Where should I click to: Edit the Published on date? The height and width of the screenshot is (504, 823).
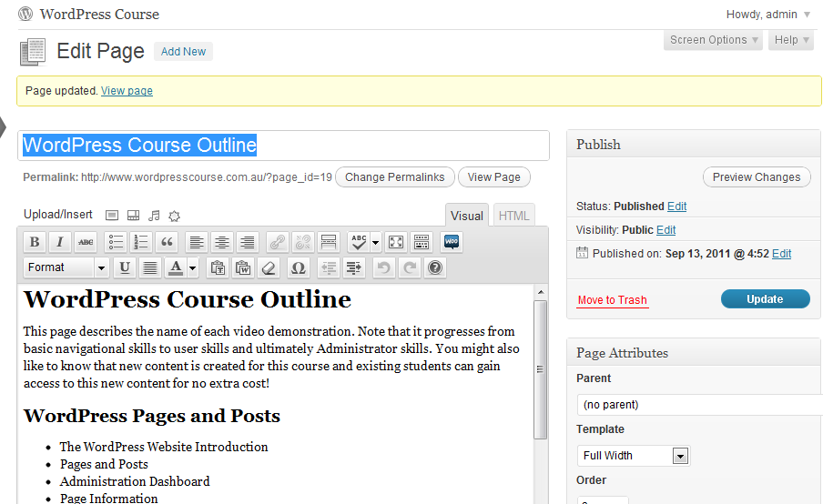781,253
